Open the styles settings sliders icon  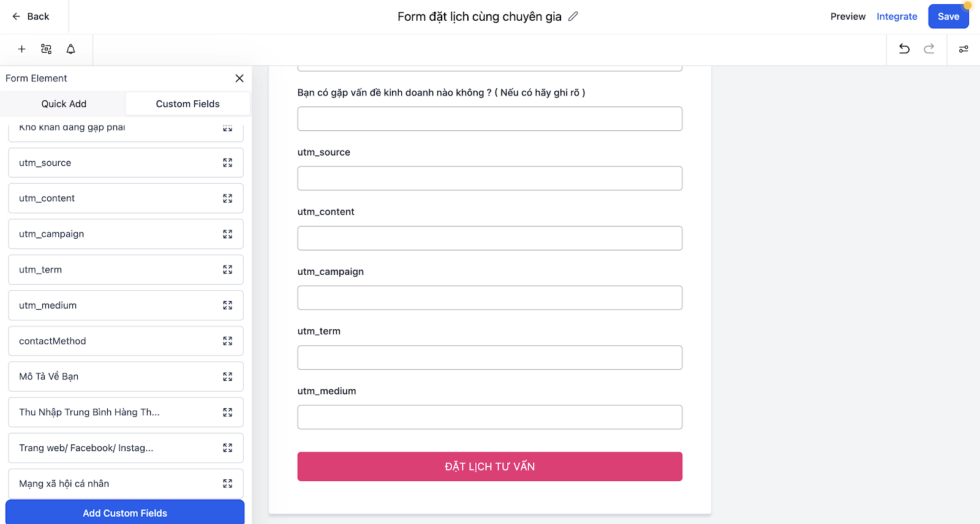click(x=963, y=49)
